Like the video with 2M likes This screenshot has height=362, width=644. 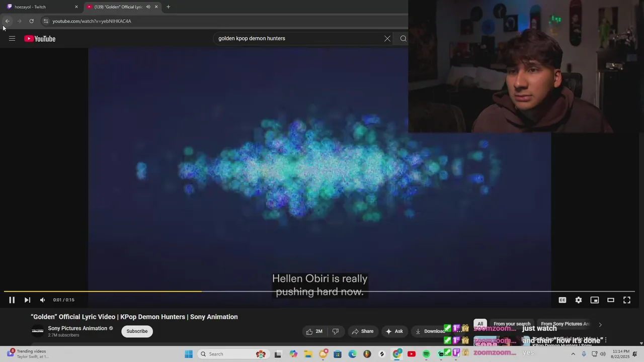pyautogui.click(x=314, y=331)
